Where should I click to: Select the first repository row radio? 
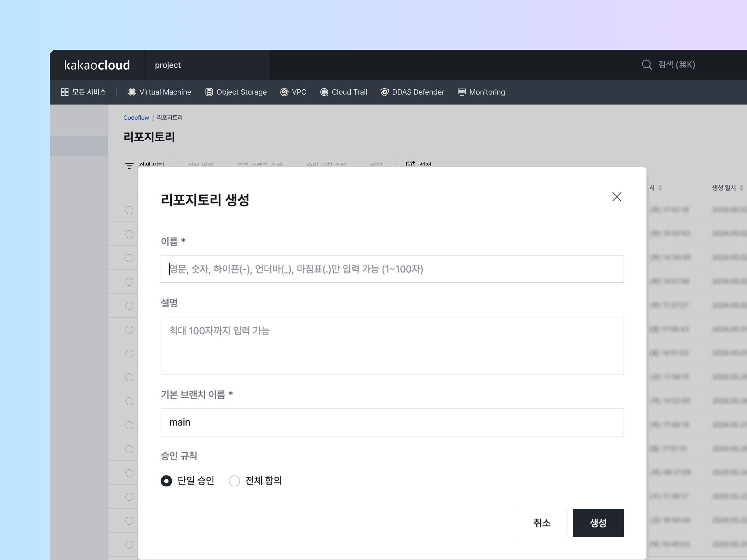pyautogui.click(x=129, y=210)
